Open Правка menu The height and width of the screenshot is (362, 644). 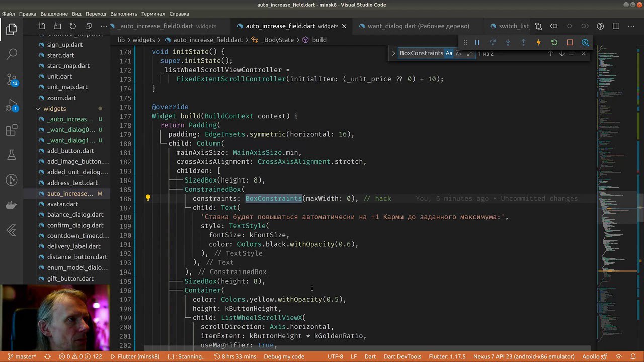pyautogui.click(x=27, y=14)
